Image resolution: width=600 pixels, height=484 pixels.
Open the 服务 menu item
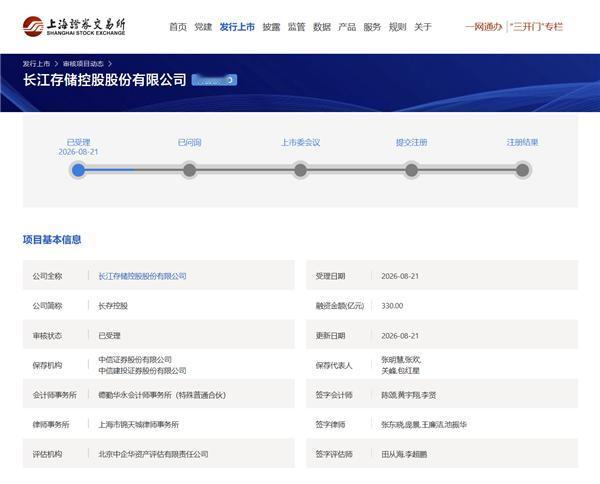(372, 27)
